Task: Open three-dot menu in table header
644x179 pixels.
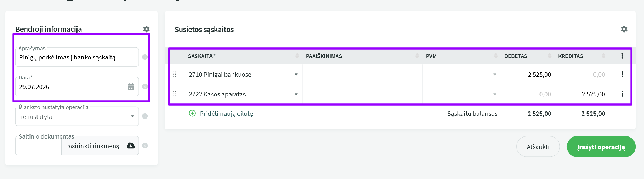Action: [622, 56]
